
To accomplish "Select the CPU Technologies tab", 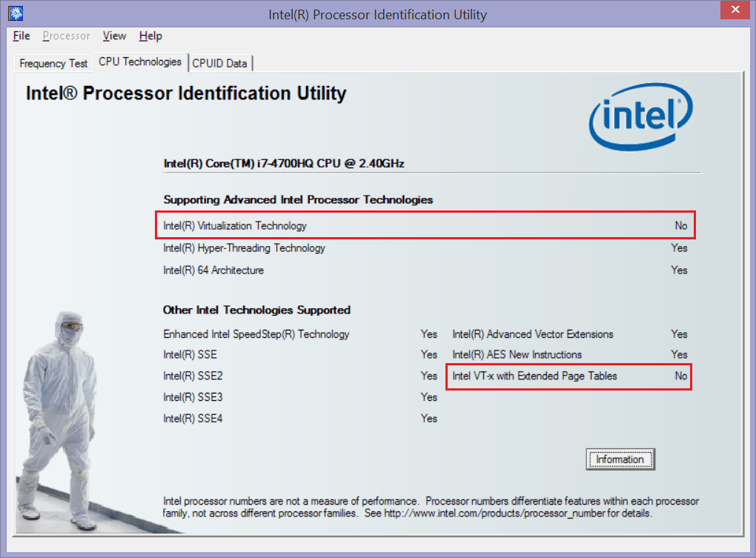I will pos(140,62).
